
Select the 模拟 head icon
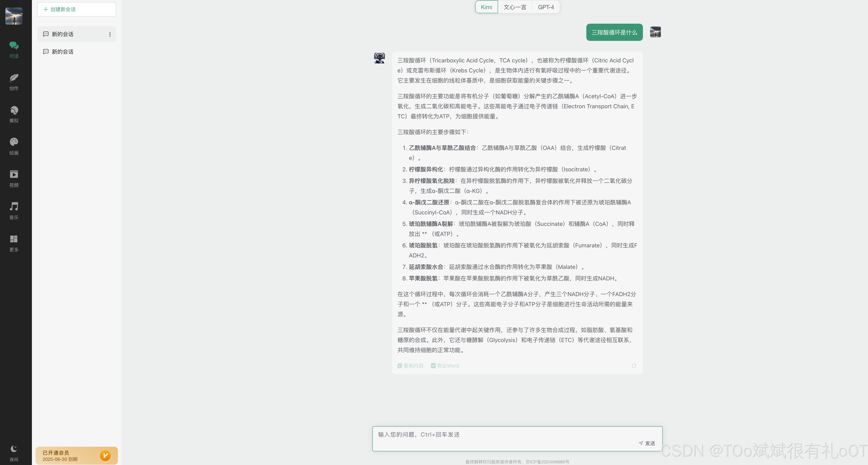14,114
